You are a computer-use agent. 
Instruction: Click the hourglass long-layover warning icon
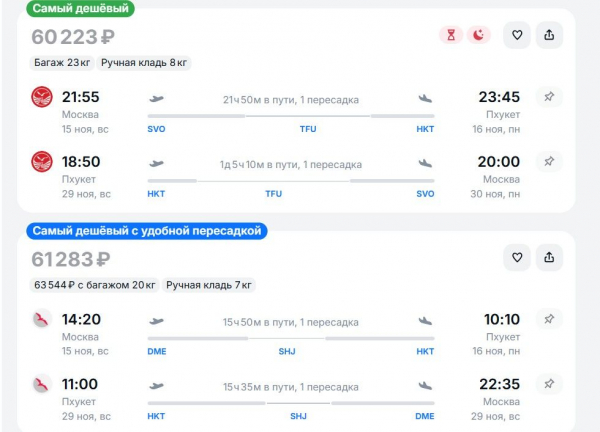click(x=451, y=35)
